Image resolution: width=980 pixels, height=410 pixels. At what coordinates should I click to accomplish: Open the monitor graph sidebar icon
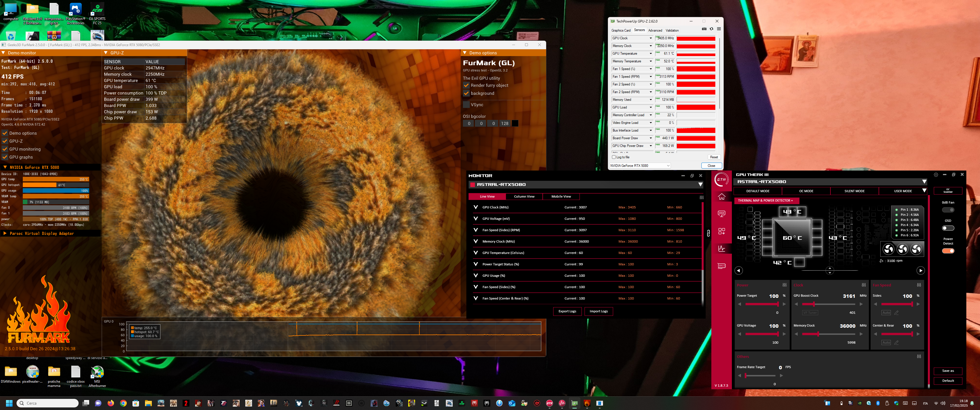(721, 248)
